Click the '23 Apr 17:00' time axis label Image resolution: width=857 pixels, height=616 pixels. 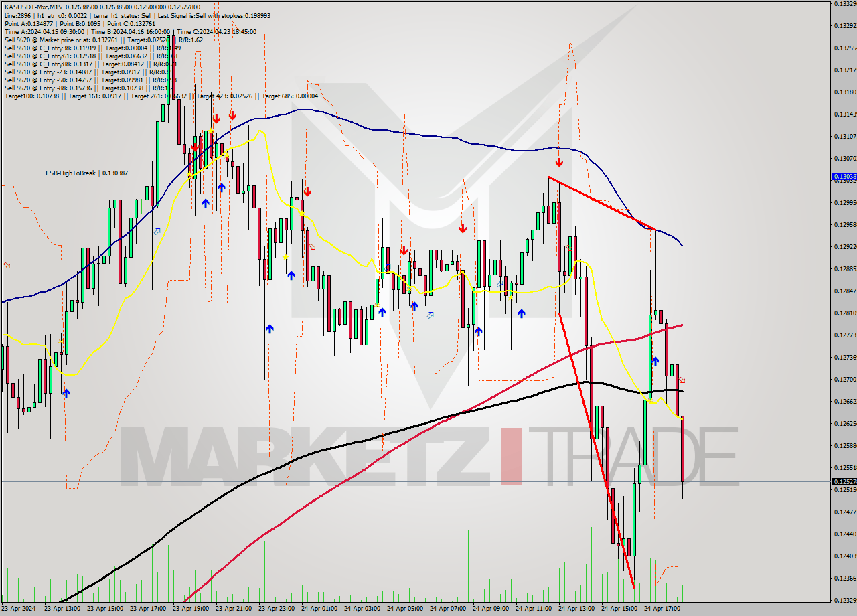(148, 609)
